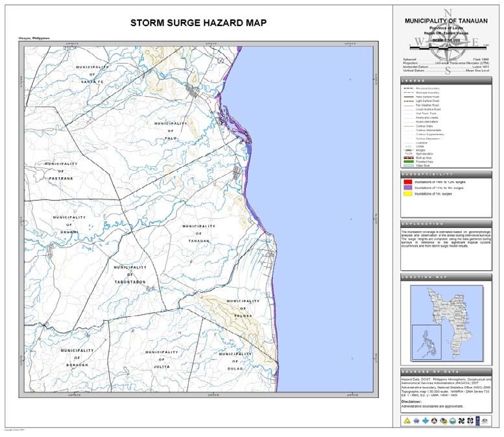Select the Built-up Area legend symbol

408,157
